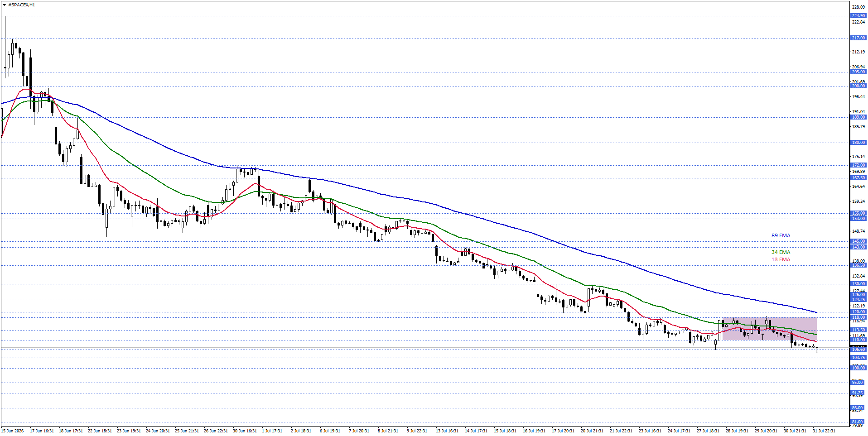
Task: Select the 155.00 price level label
Action: pyautogui.click(x=858, y=213)
